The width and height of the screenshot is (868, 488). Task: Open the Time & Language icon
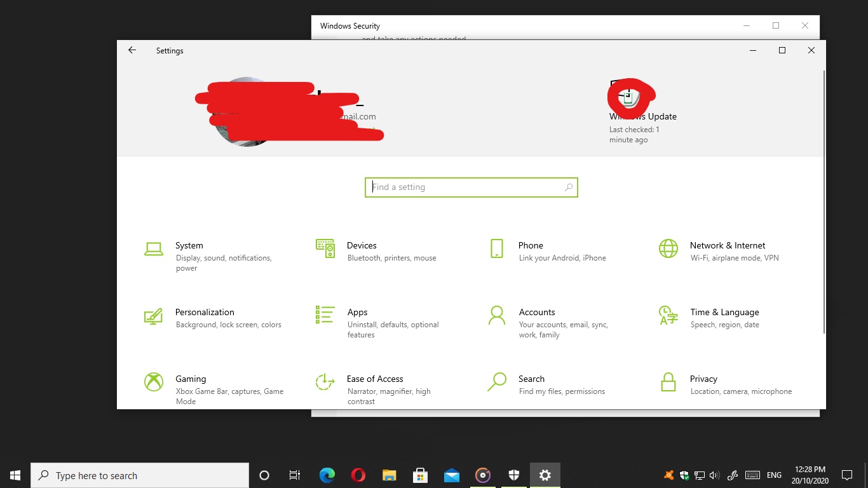click(x=668, y=315)
